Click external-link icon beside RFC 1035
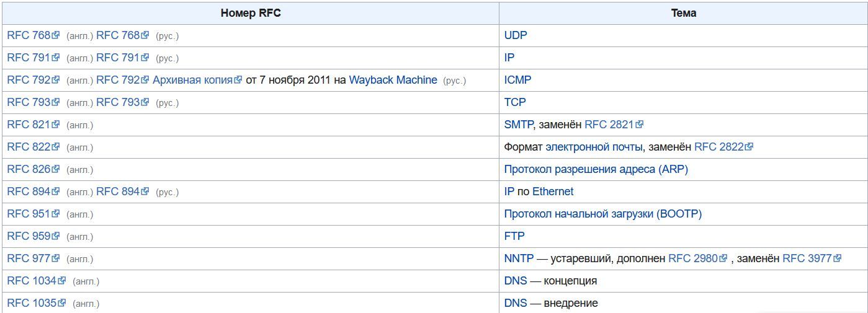 tap(61, 303)
